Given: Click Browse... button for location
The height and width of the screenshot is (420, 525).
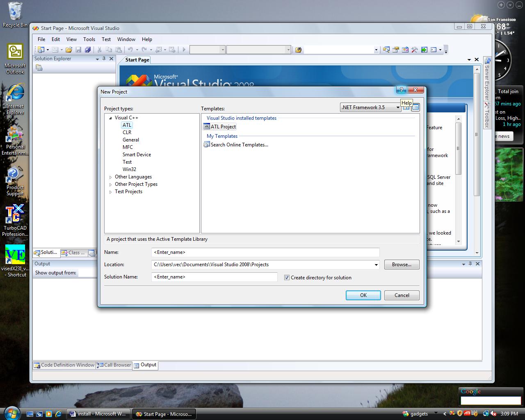Looking at the screenshot, I should click(402, 265).
